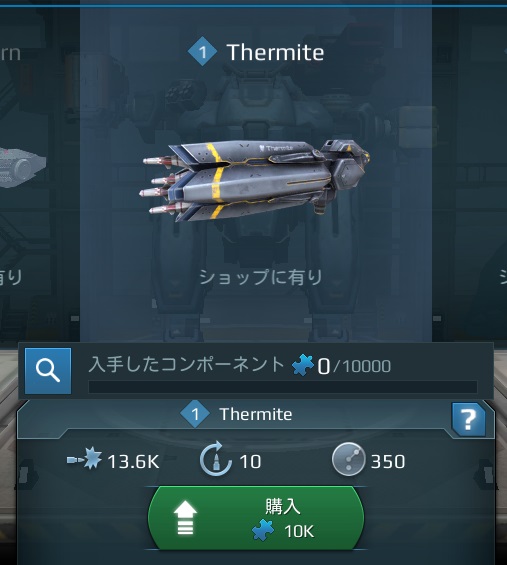Select the damage 13.6K stat icon
The width and height of the screenshot is (507, 565).
pyautogui.click(x=85, y=459)
